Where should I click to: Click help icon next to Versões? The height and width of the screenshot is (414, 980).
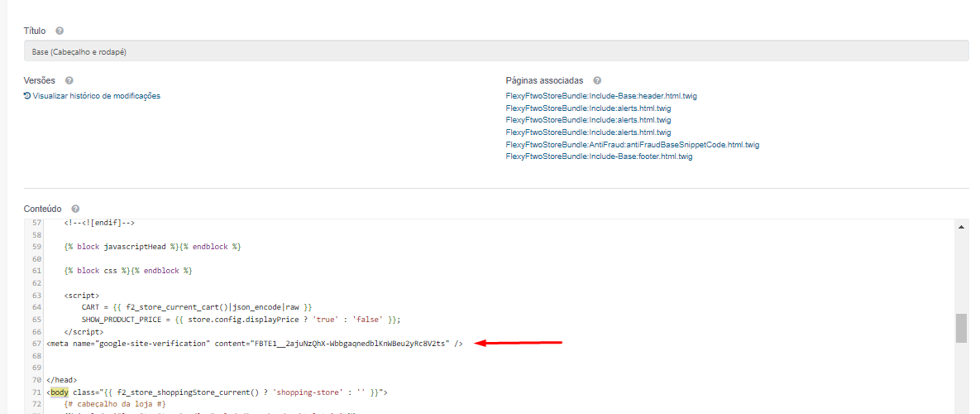(69, 80)
